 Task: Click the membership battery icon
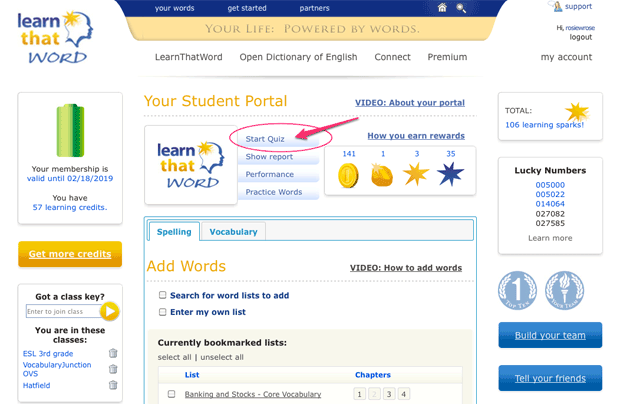click(x=70, y=131)
